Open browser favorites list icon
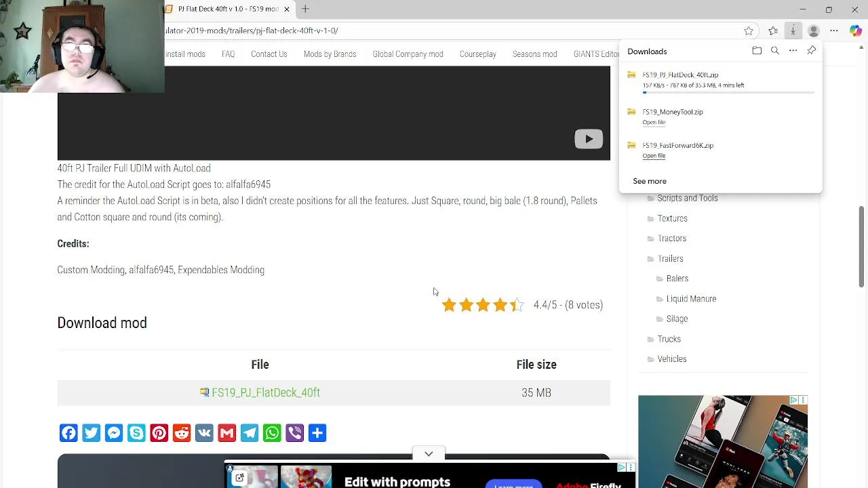The image size is (868, 488). click(773, 30)
